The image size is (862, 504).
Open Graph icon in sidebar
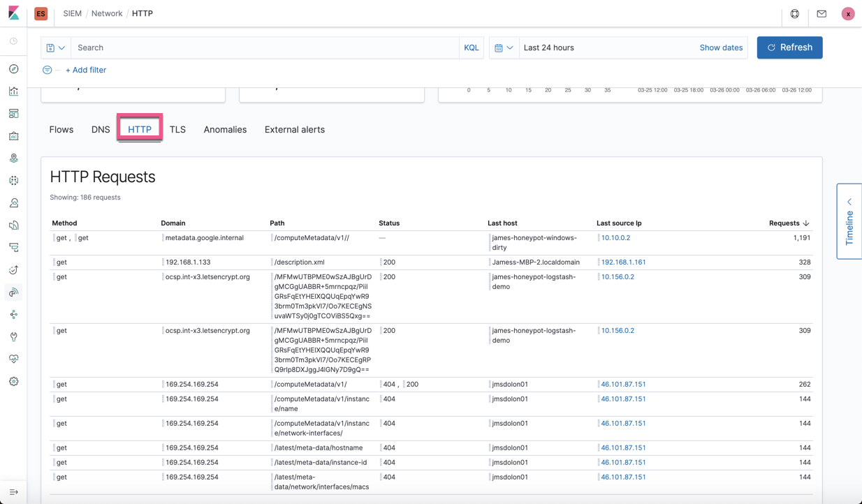pos(13,315)
